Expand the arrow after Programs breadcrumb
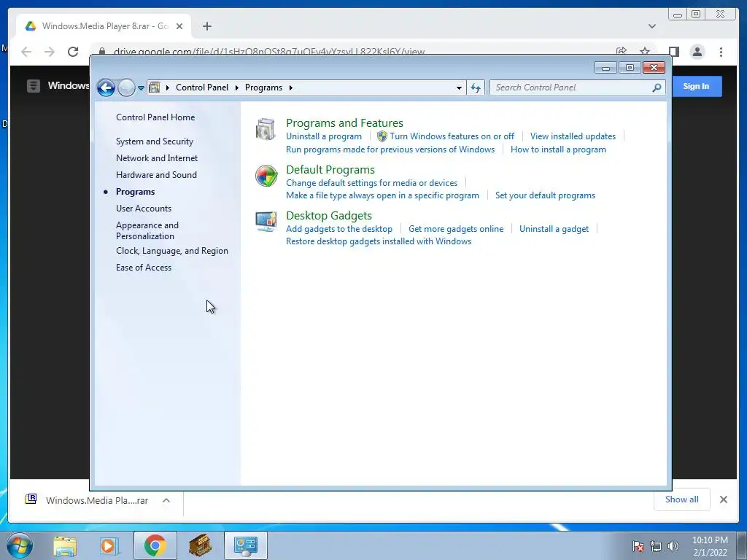This screenshot has height=560, width=747. (x=290, y=87)
